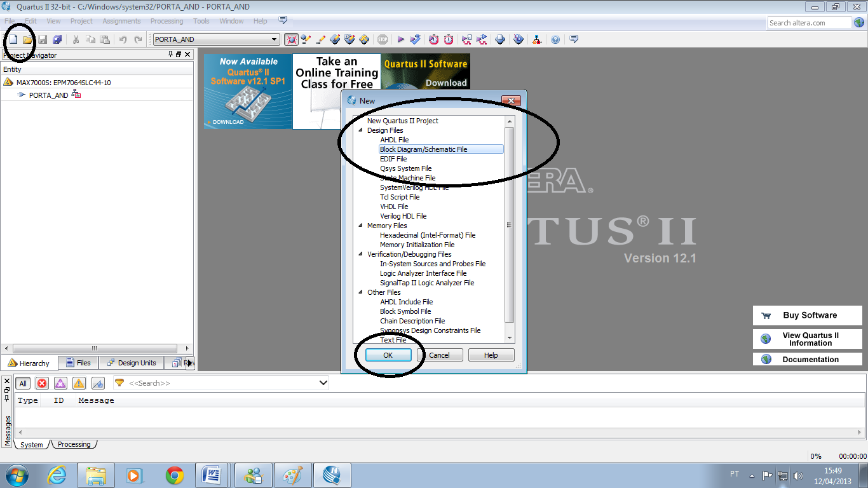Viewport: 868px width, 488px height.
Task: Collapse the Design Files tree group
Action: point(361,130)
